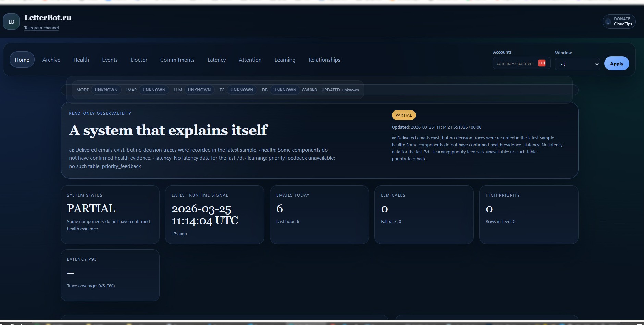Click the PARTIAL status badge

pos(404,115)
